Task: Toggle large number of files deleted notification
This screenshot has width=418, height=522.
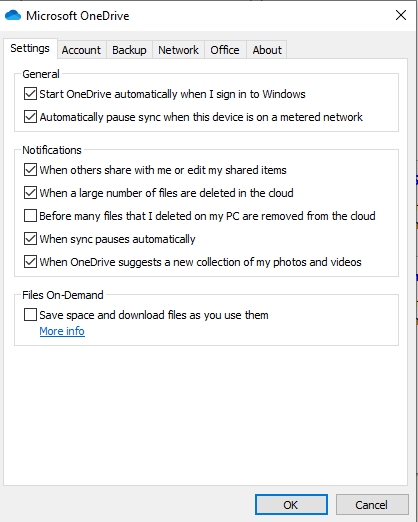Action: click(x=30, y=193)
